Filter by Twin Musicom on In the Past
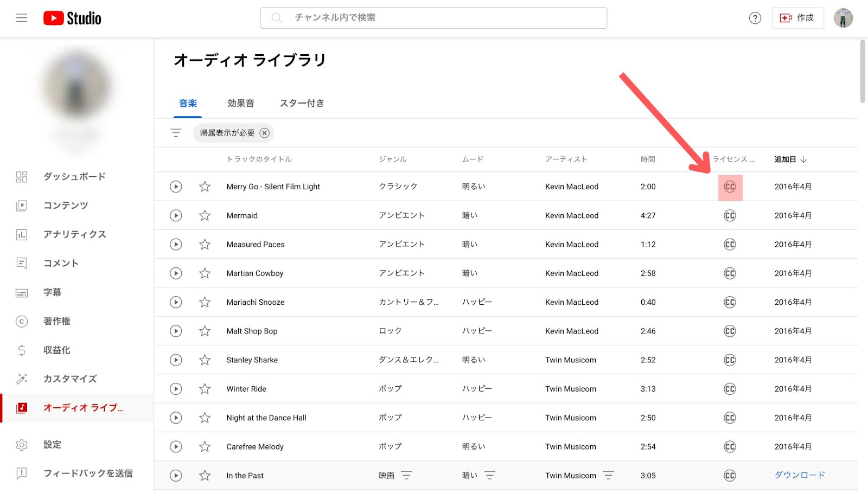Viewport: 868px width, 493px height. (608, 476)
